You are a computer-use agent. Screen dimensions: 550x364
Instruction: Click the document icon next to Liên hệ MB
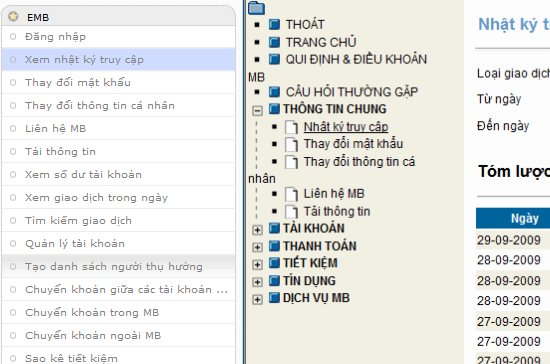point(291,194)
